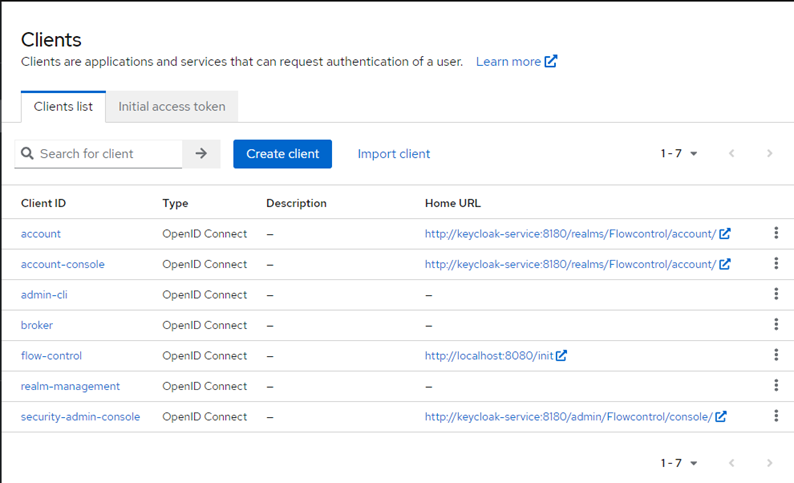794x483 pixels.
Task: Focus the Search for client field
Action: [108, 154]
